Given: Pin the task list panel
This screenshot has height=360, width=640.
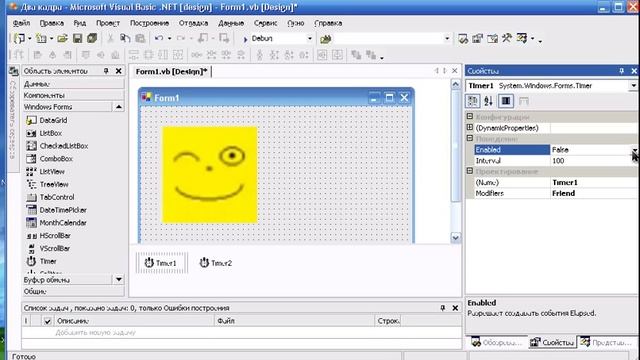Looking at the screenshot, I should pyautogui.click(x=443, y=308).
